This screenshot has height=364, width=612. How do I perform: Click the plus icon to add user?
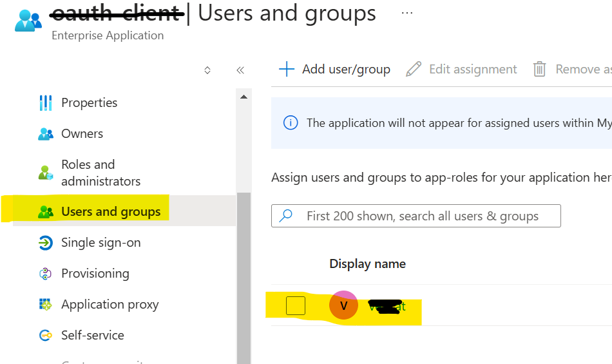287,69
